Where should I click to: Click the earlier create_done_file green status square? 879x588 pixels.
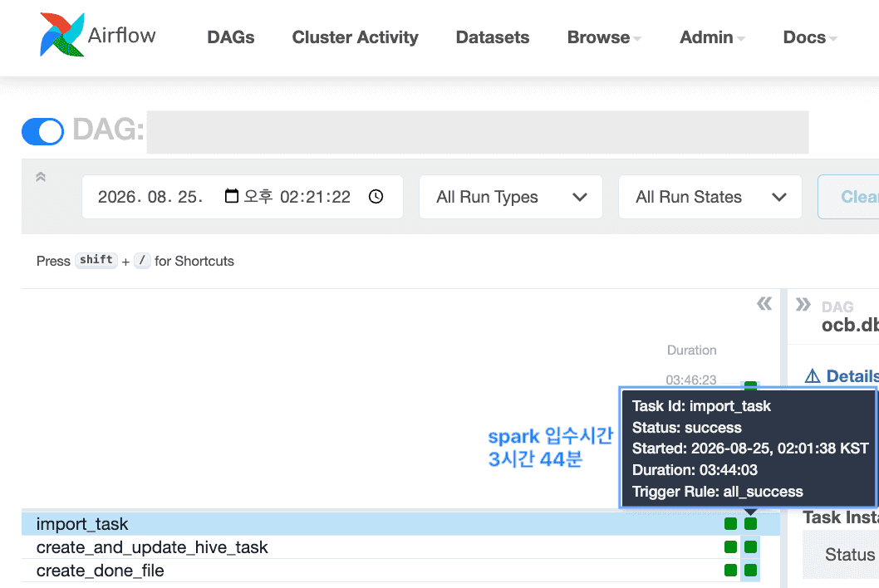coord(730,570)
